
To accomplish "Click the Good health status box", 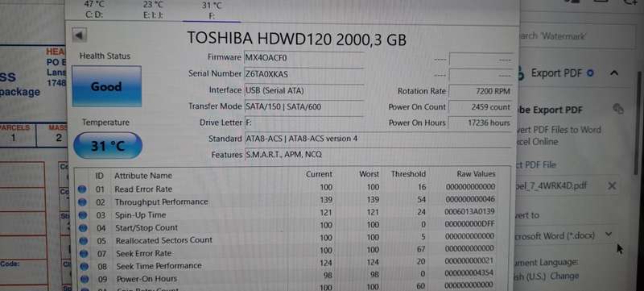I will click(107, 86).
